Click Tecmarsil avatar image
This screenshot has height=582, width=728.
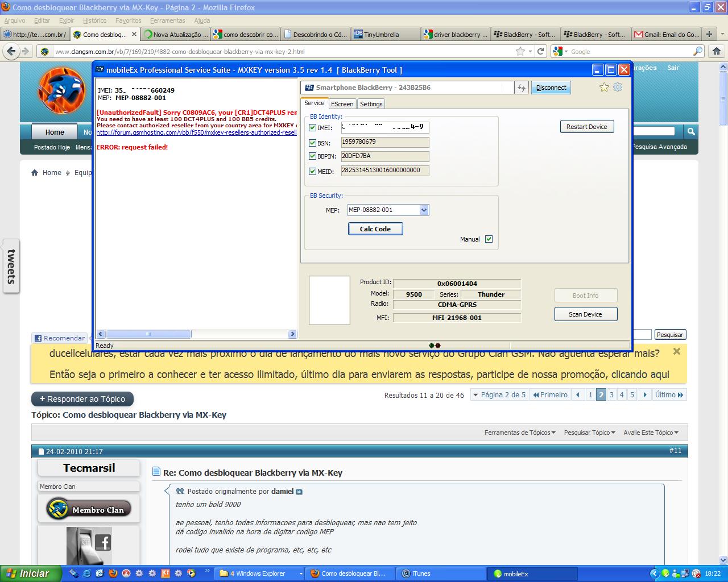(89, 546)
